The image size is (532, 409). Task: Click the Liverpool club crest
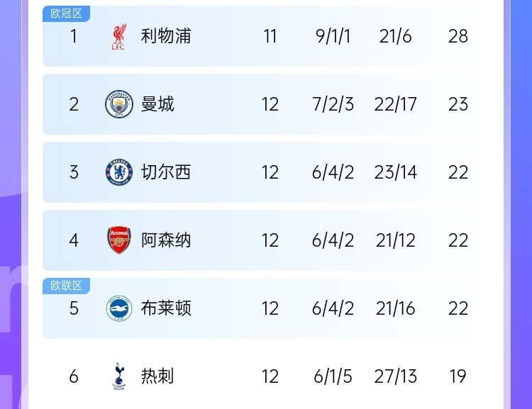point(118,37)
